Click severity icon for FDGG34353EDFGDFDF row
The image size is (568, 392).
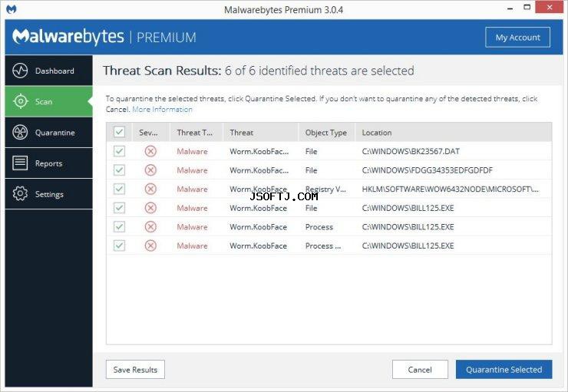[x=150, y=170]
